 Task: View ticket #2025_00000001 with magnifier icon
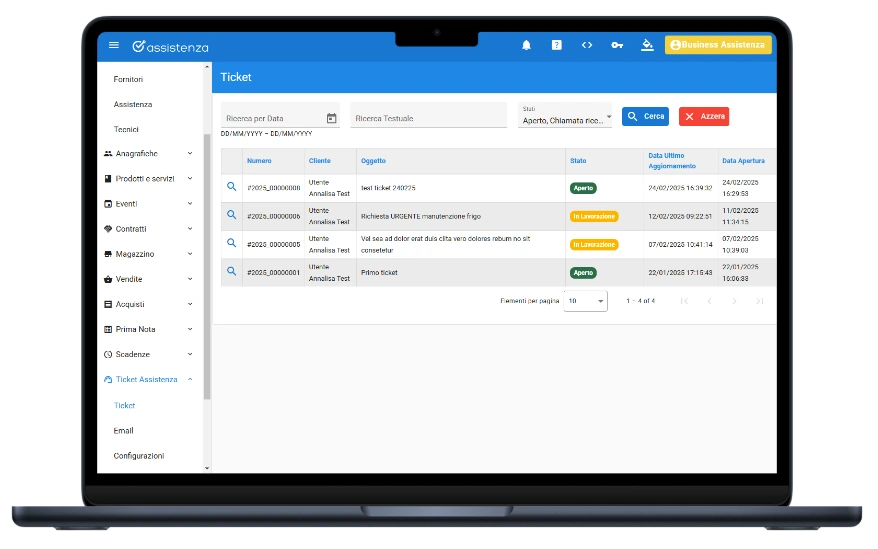point(231,271)
